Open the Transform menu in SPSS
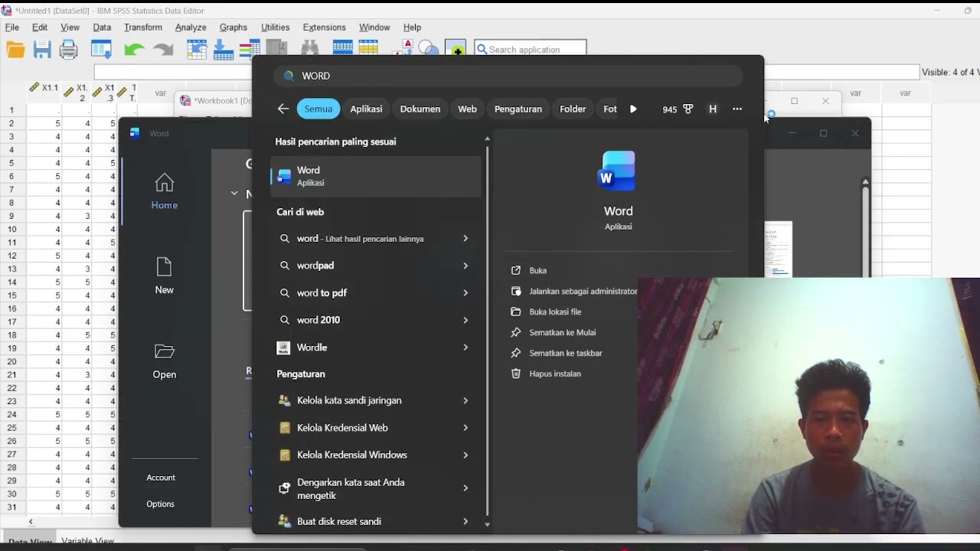This screenshot has width=980, height=551. [143, 28]
